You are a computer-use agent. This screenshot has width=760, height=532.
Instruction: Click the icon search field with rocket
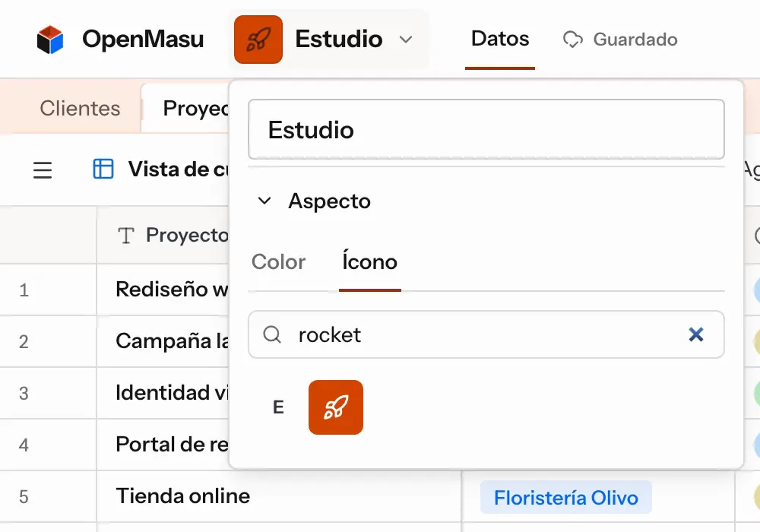click(x=486, y=334)
